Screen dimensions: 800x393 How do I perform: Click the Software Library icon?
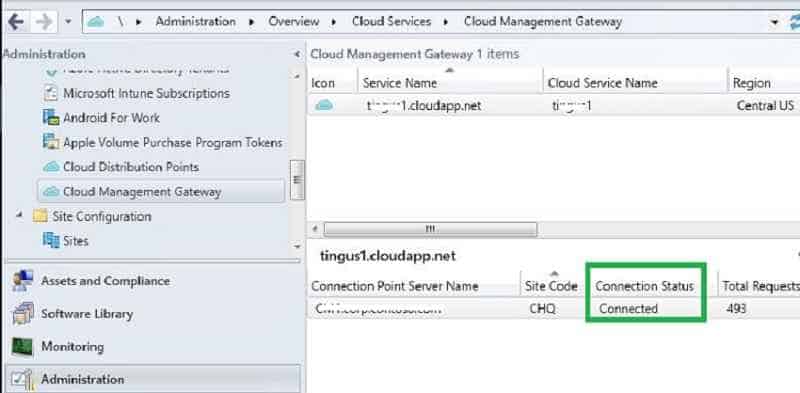point(23,313)
